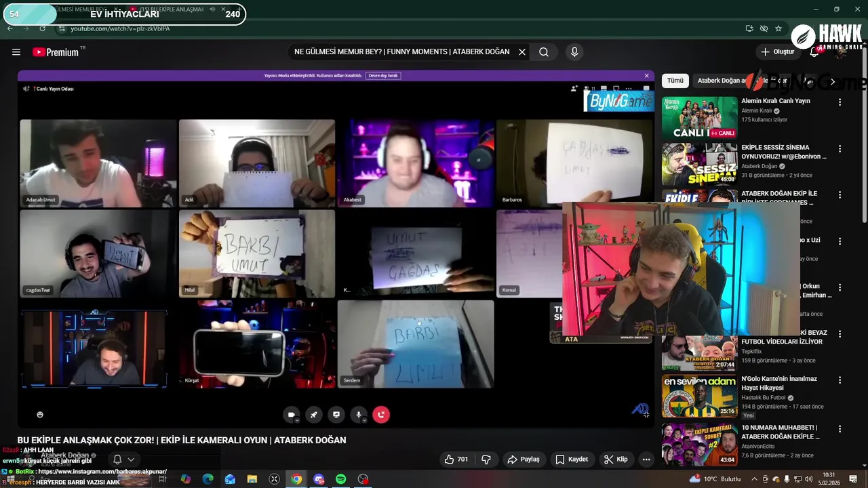Open weather widget showing 10°C Bulutlu
The image size is (868, 488).
coord(715,479)
